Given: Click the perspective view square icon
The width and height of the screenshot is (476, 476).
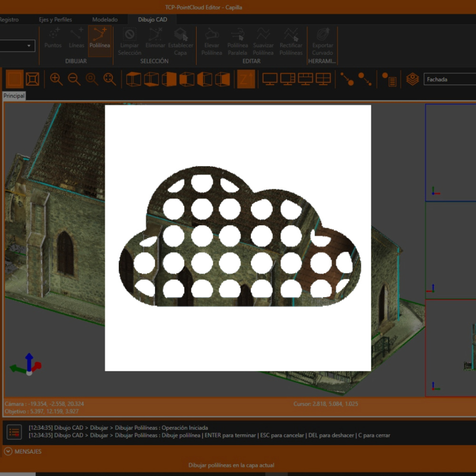Looking at the screenshot, I should tap(32, 79).
